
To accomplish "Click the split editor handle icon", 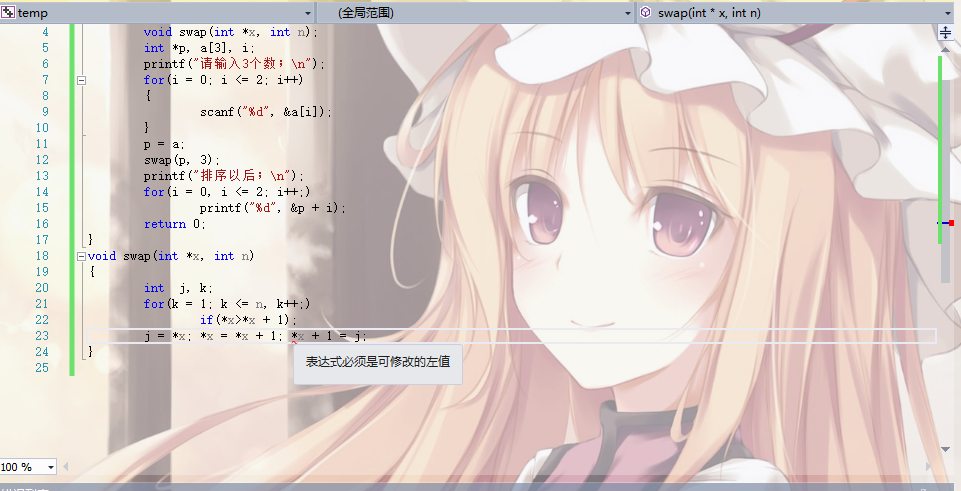I will (945, 32).
